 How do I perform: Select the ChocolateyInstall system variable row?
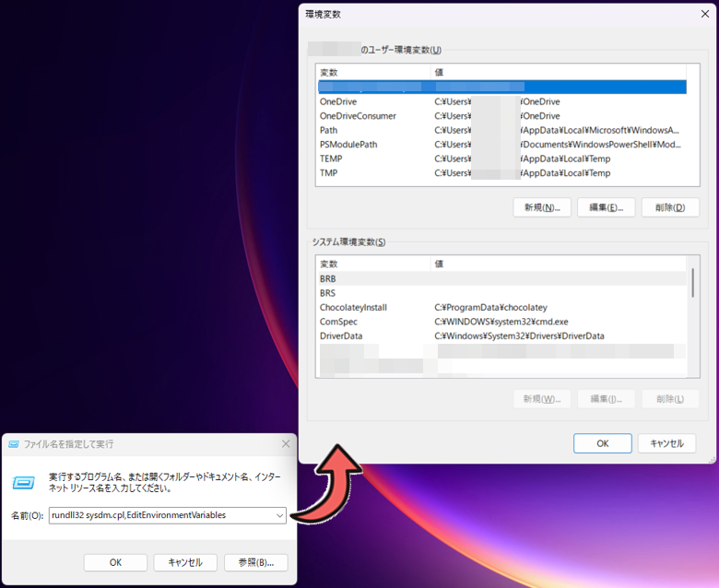tap(502, 308)
